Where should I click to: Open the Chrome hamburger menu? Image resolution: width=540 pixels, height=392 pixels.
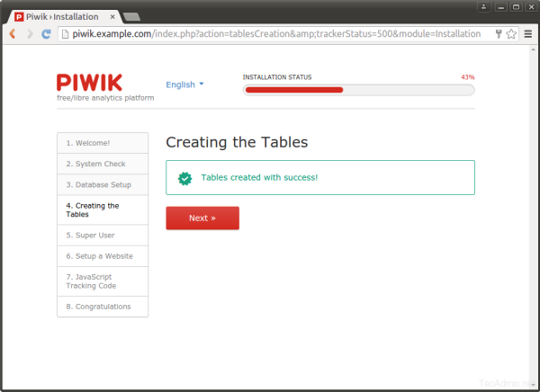[x=527, y=34]
